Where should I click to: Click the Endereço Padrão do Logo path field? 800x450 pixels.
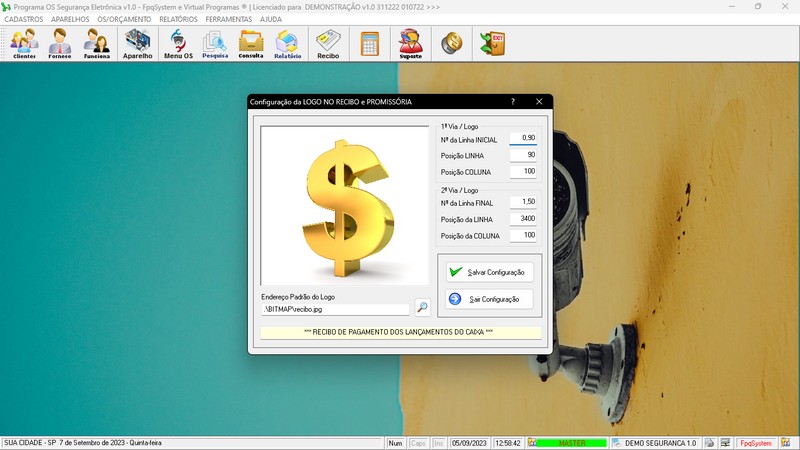(x=335, y=309)
